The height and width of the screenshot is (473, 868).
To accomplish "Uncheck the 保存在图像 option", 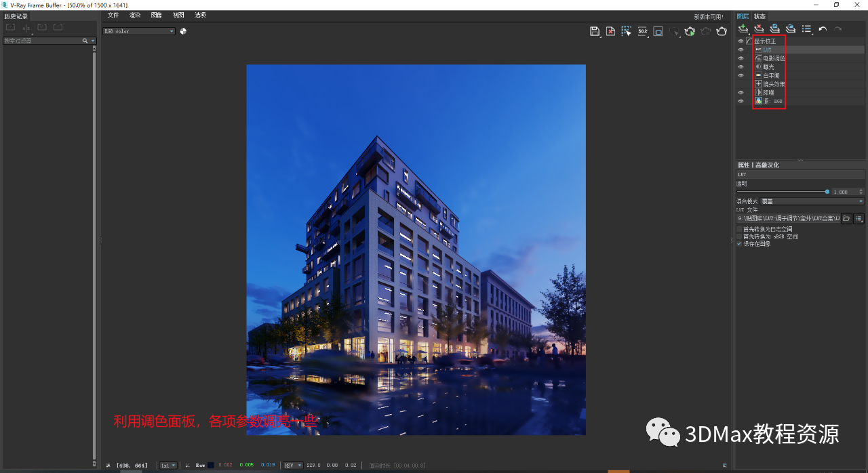I will coord(739,244).
